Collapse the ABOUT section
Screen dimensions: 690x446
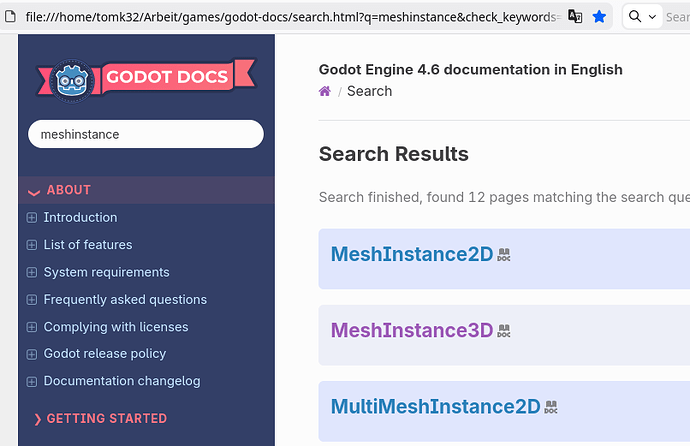click(34, 191)
